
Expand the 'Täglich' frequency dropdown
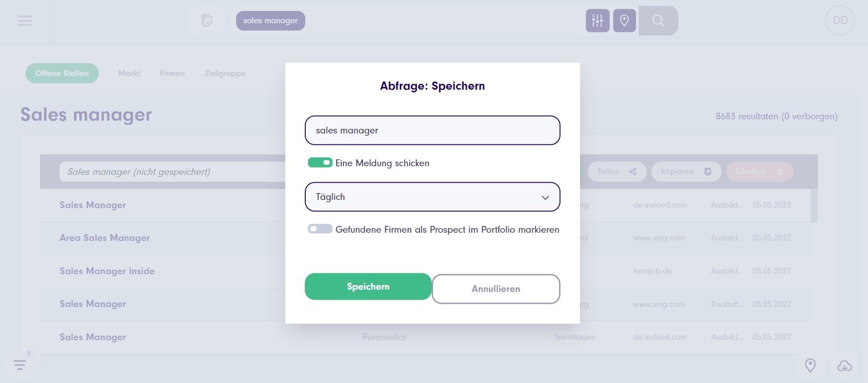tap(432, 197)
